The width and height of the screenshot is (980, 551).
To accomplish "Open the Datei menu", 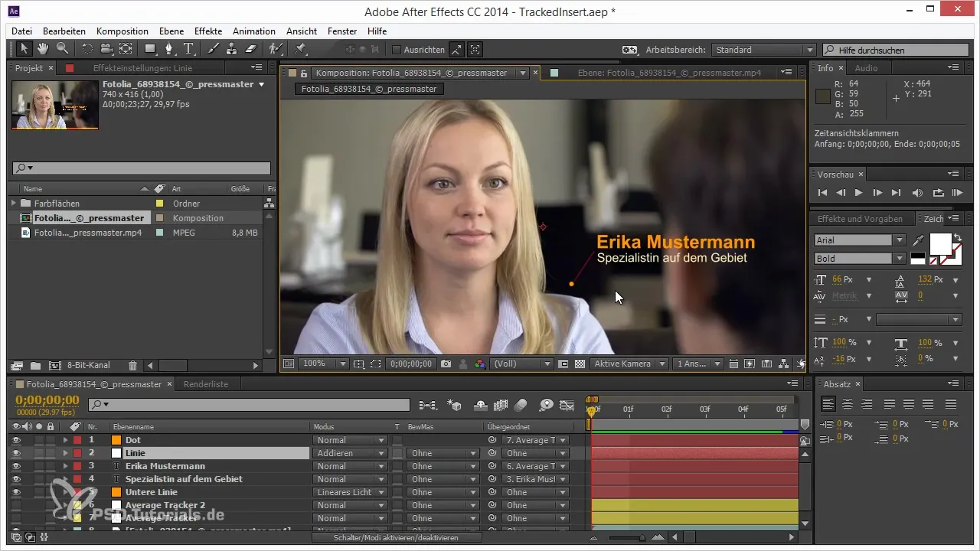I will (x=22, y=31).
